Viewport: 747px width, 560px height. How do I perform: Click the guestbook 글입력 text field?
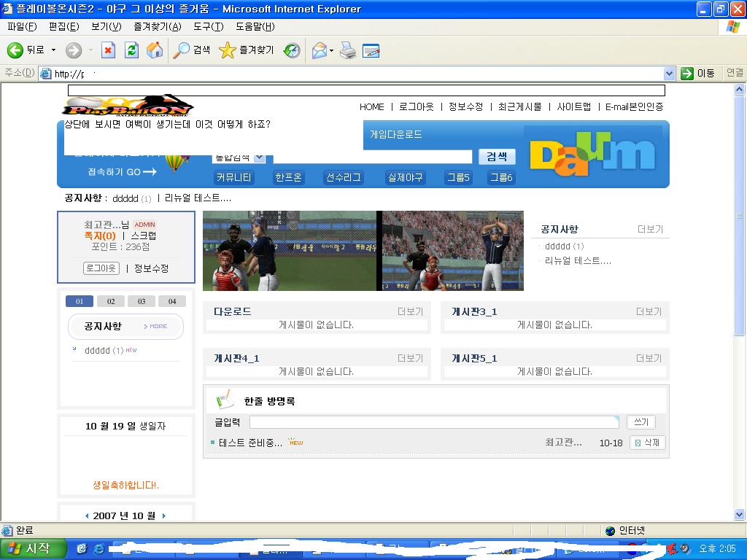433,422
